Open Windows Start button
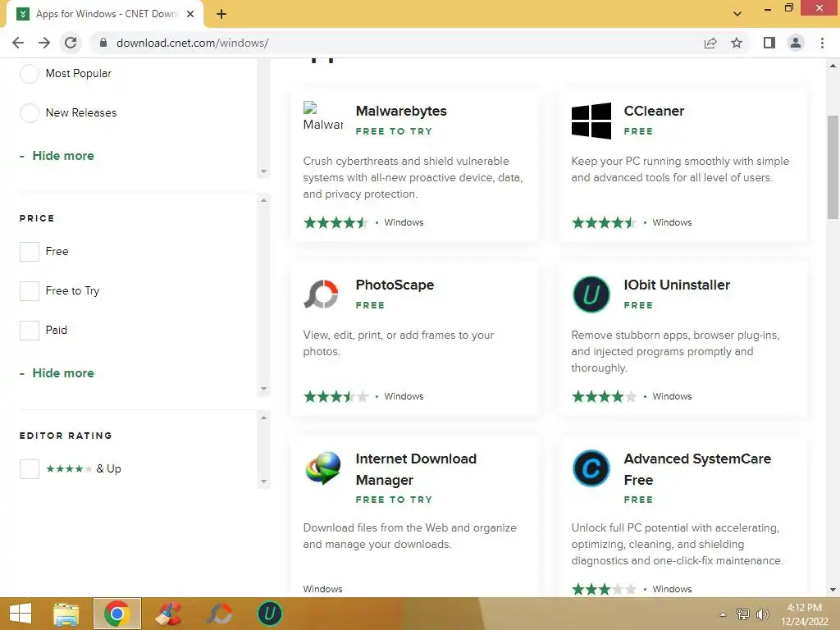Viewport: 840px width, 630px height. tap(21, 614)
